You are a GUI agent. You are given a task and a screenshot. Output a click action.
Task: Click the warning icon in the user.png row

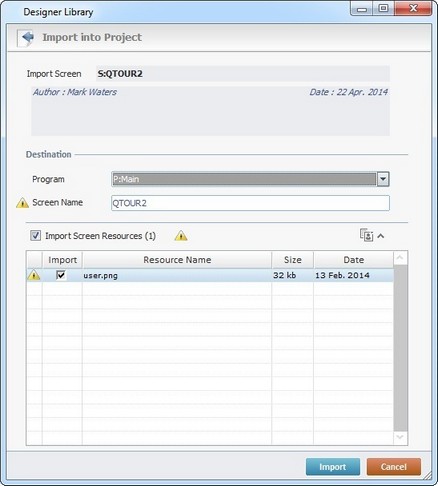pos(34,275)
